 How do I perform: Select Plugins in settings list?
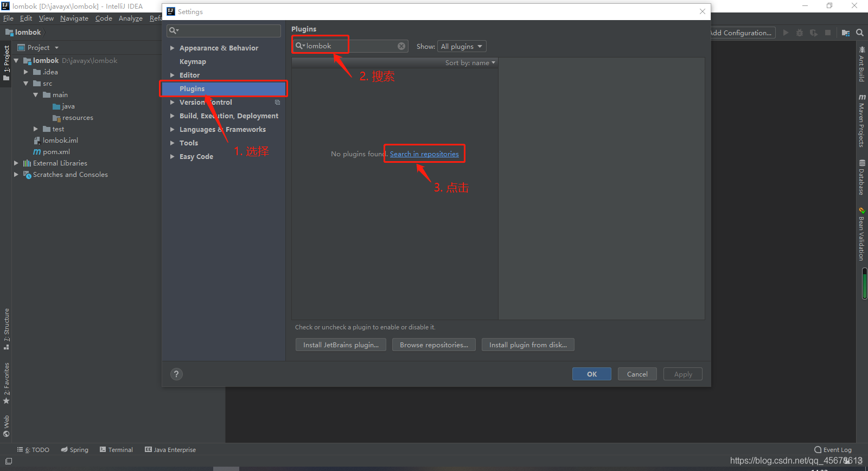[x=224, y=88]
